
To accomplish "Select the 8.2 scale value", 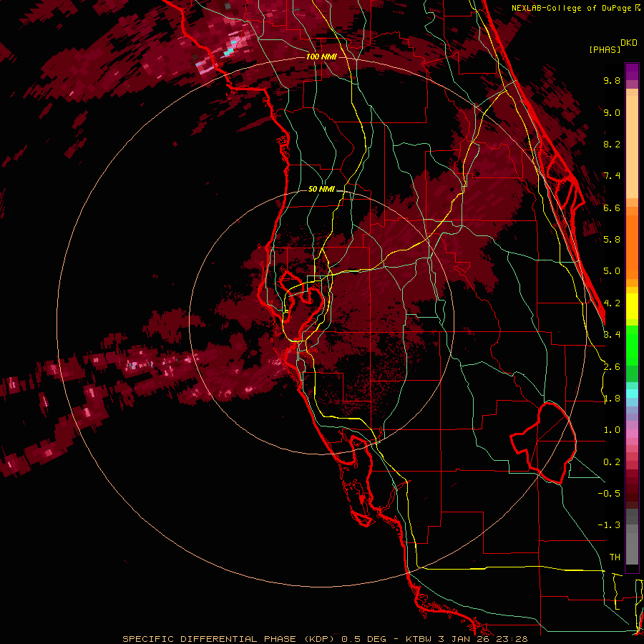I will point(612,144).
